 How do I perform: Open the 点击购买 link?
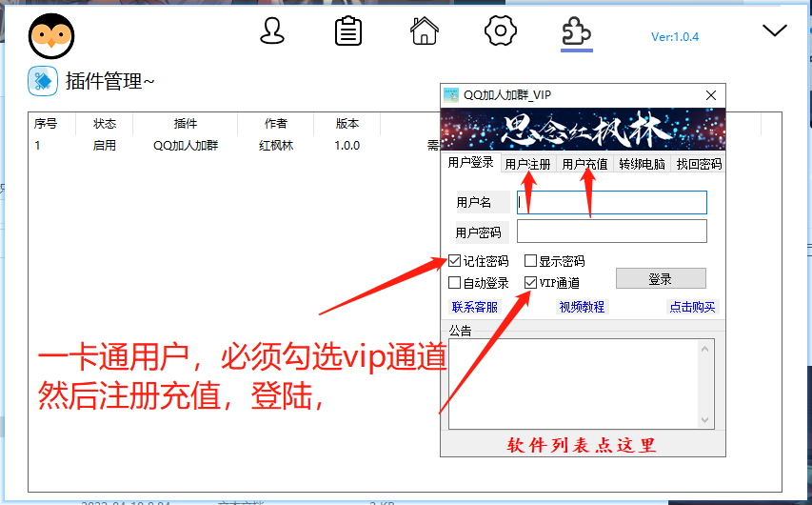point(692,307)
